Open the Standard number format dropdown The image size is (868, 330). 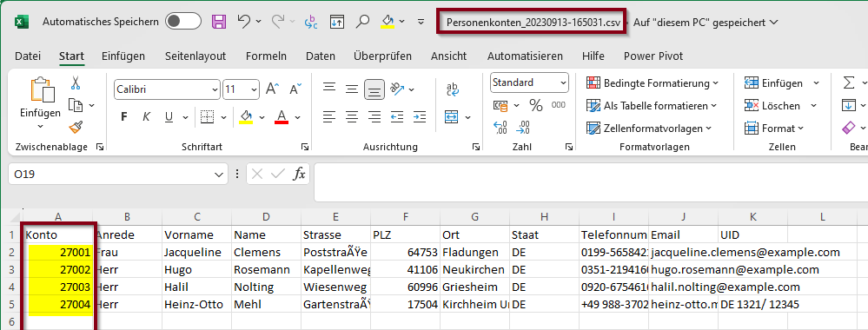pyautogui.click(x=564, y=83)
